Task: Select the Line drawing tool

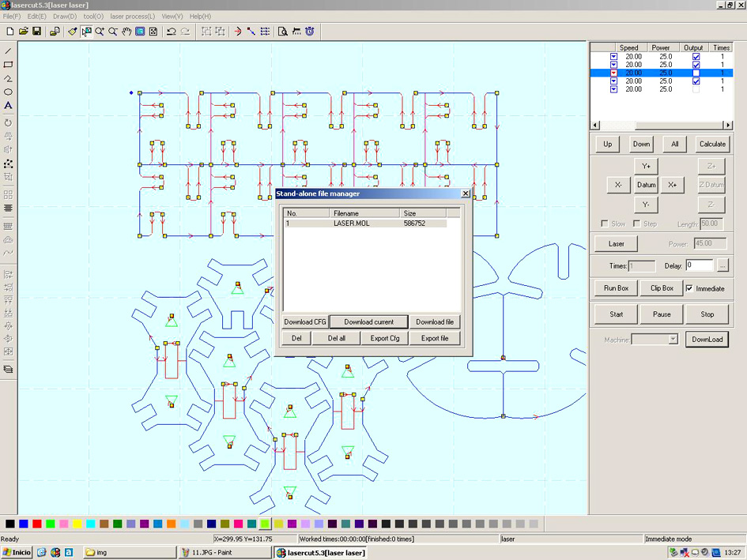Action: click(x=8, y=51)
